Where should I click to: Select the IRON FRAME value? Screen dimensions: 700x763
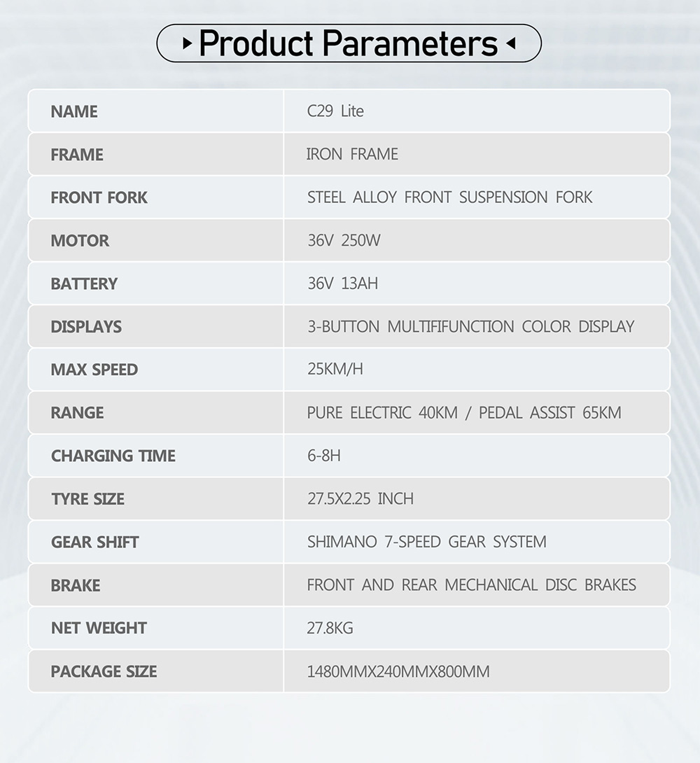[352, 154]
